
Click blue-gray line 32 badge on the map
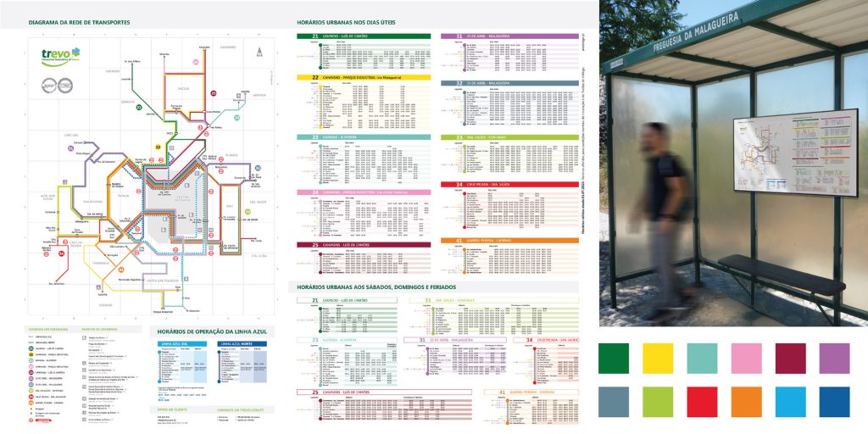(x=258, y=168)
